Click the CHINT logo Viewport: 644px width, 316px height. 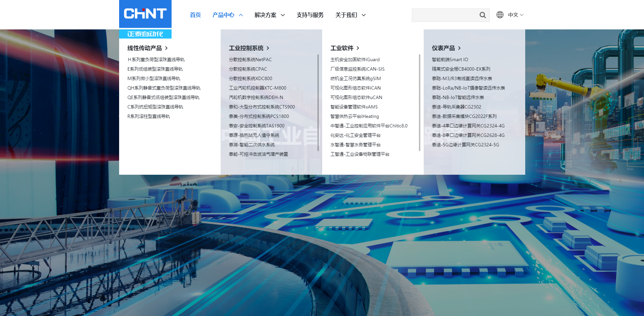click(x=145, y=14)
